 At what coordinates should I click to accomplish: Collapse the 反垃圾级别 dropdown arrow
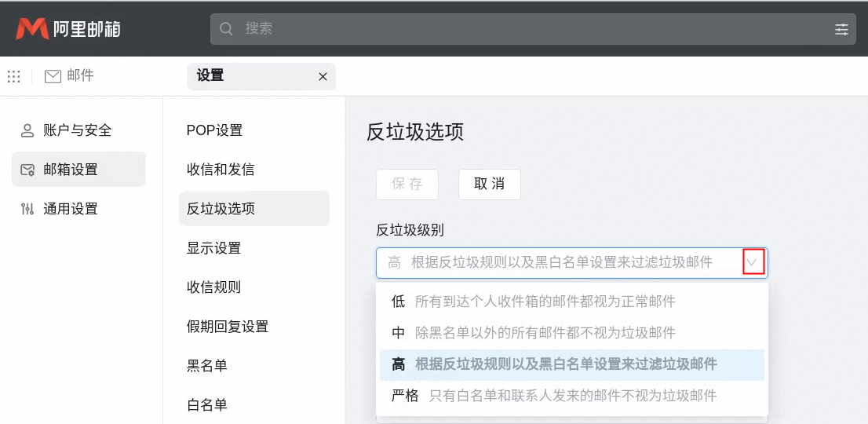coord(753,262)
